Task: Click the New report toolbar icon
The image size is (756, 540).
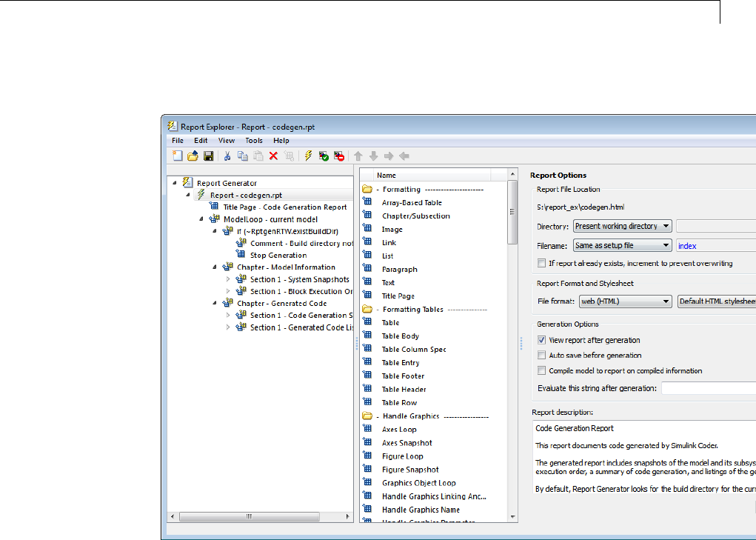Action: pyautogui.click(x=178, y=156)
